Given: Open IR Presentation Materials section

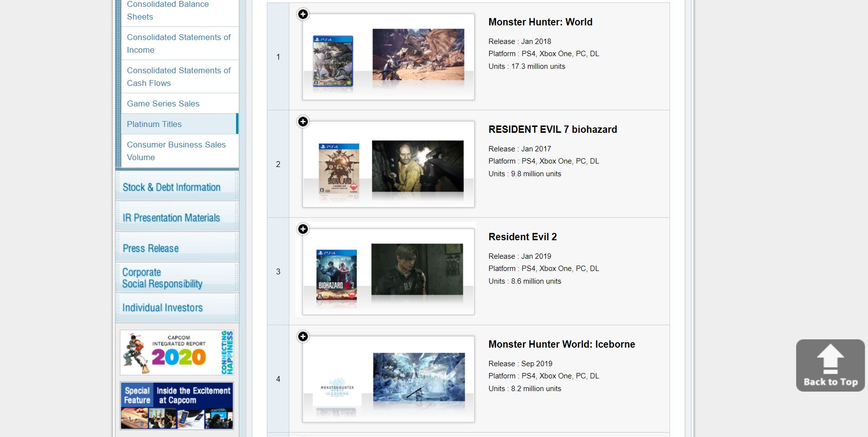Looking at the screenshot, I should (177, 216).
